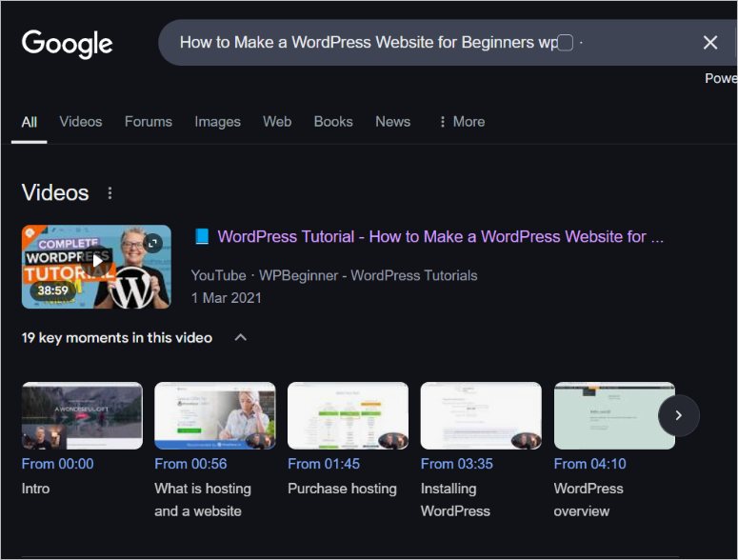Switch to the Images tab
Screen dimensions: 738x560
[217, 122]
